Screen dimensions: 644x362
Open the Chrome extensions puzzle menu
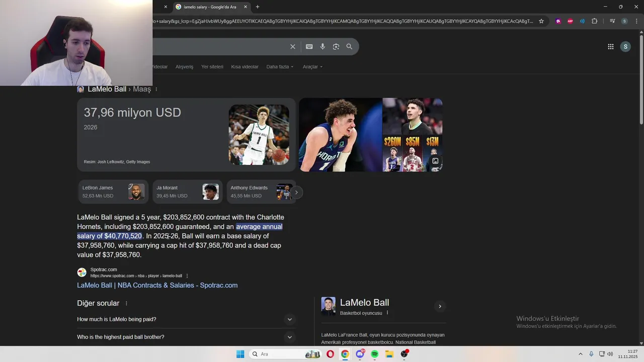[x=595, y=21]
